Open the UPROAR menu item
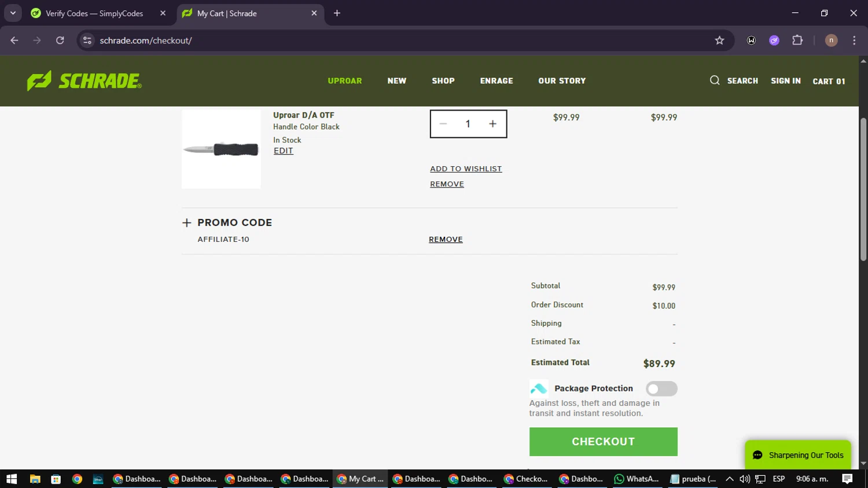 click(345, 81)
